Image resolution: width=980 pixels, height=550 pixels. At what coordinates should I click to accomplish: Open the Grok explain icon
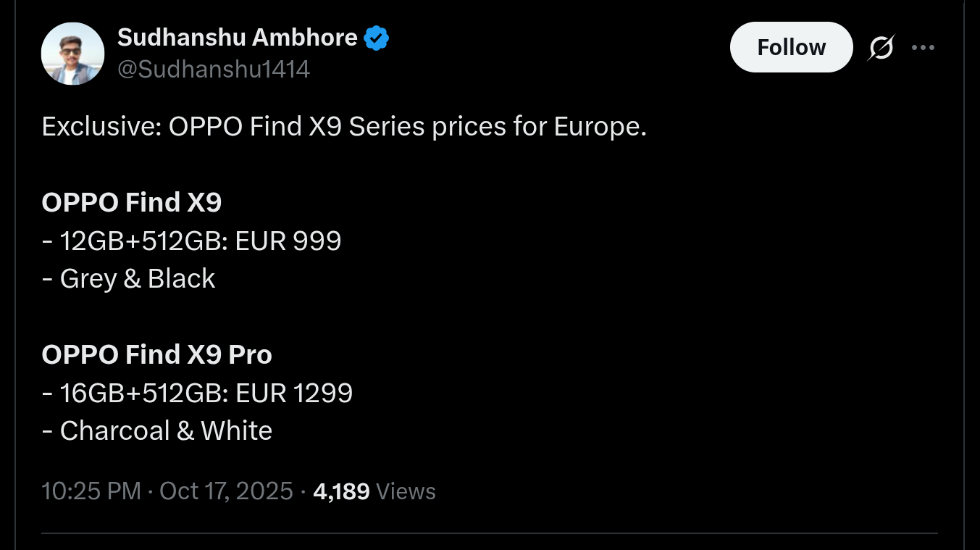coord(881,48)
